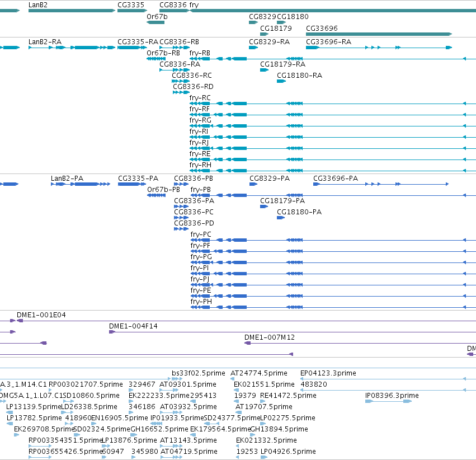The width and height of the screenshot is (476, 460).
Task: Select the bs33f02.5prime EST label
Action: pos(199,373)
